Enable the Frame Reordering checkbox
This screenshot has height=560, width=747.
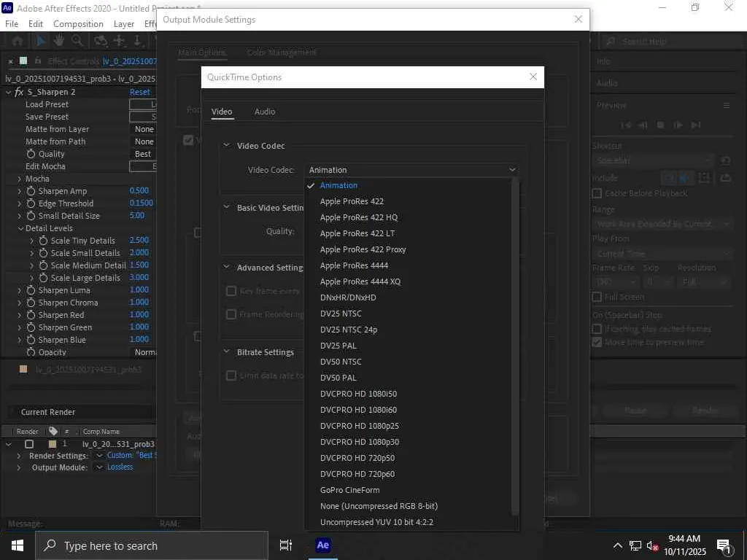[x=231, y=314]
